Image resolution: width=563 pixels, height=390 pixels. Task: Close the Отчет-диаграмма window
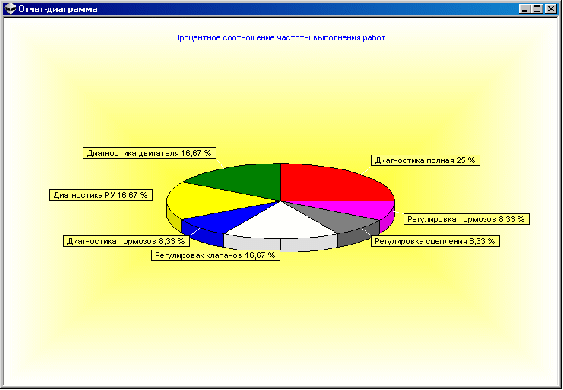pos(551,9)
